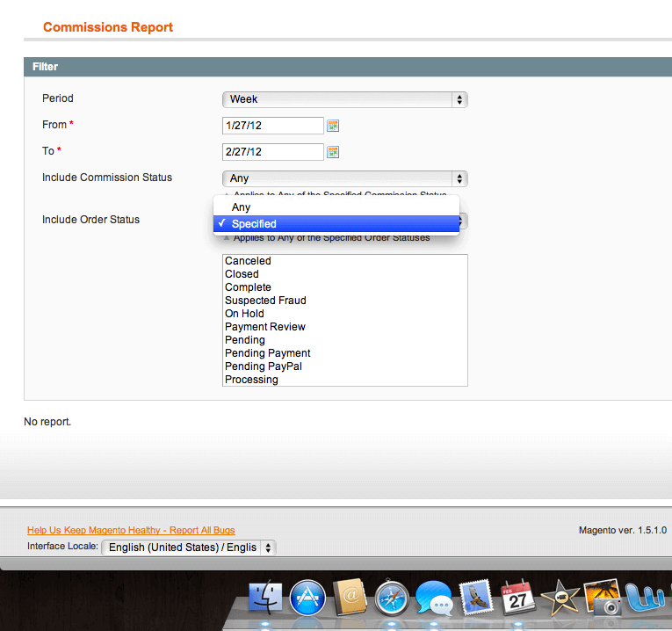Launch iMovie from the dock

(x=559, y=599)
